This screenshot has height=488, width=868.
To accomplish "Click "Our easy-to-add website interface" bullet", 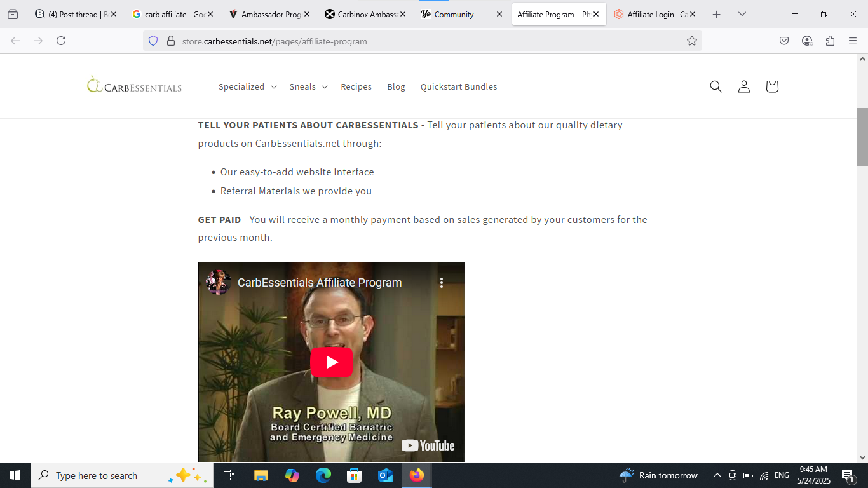I will click(297, 172).
